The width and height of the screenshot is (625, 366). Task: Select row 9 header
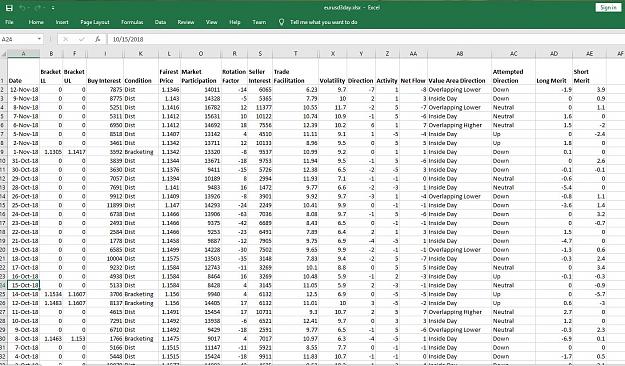point(3,152)
